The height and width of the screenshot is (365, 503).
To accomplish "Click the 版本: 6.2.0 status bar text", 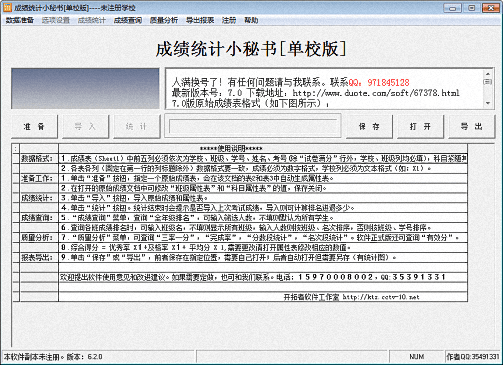I will [84, 357].
